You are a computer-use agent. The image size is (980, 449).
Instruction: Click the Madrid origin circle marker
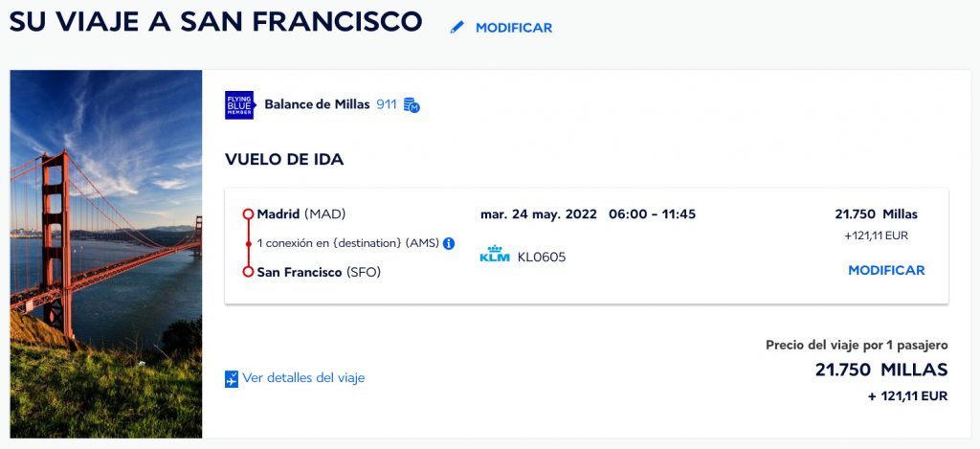pyautogui.click(x=248, y=214)
